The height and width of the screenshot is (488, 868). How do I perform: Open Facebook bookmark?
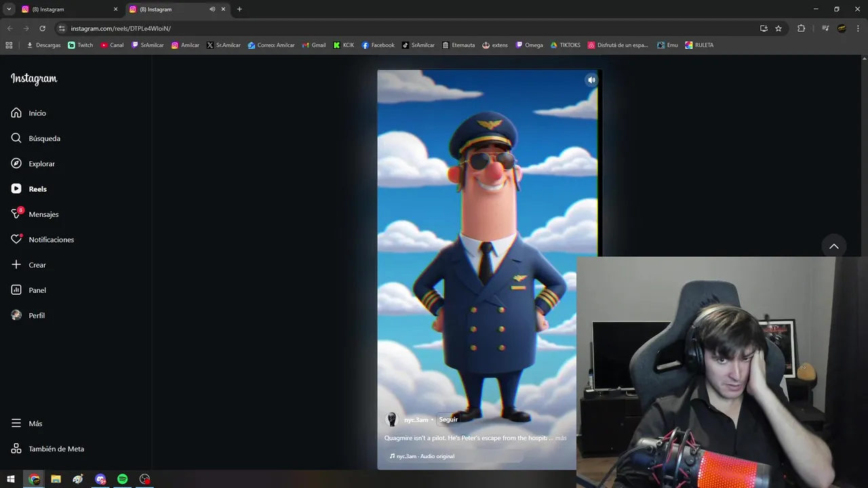[378, 45]
